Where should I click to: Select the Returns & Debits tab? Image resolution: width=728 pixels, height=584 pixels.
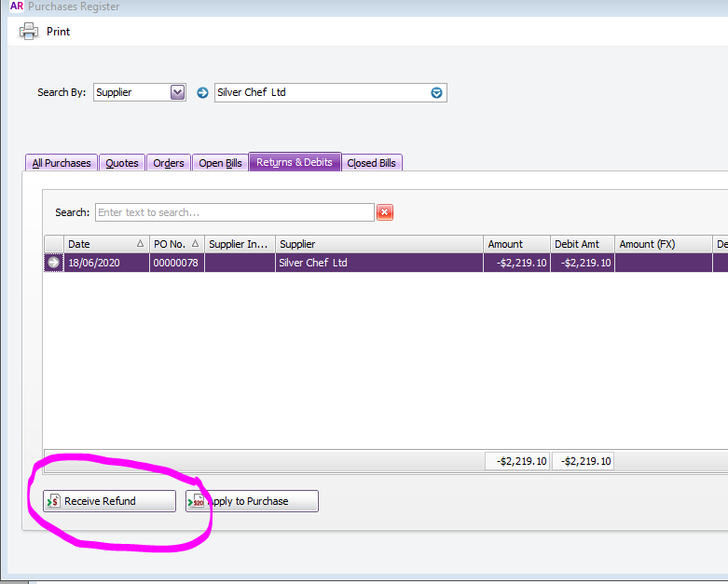pyautogui.click(x=295, y=162)
